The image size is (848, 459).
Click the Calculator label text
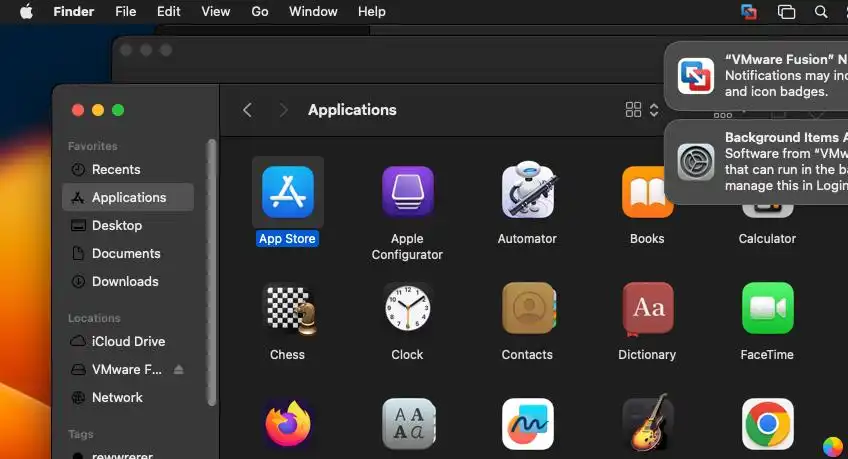click(767, 238)
